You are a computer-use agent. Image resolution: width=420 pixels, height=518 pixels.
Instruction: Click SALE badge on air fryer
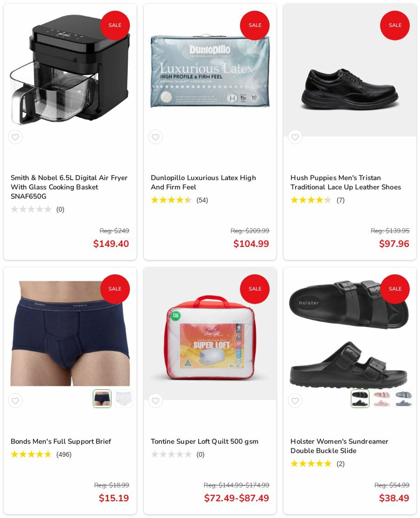(x=115, y=25)
